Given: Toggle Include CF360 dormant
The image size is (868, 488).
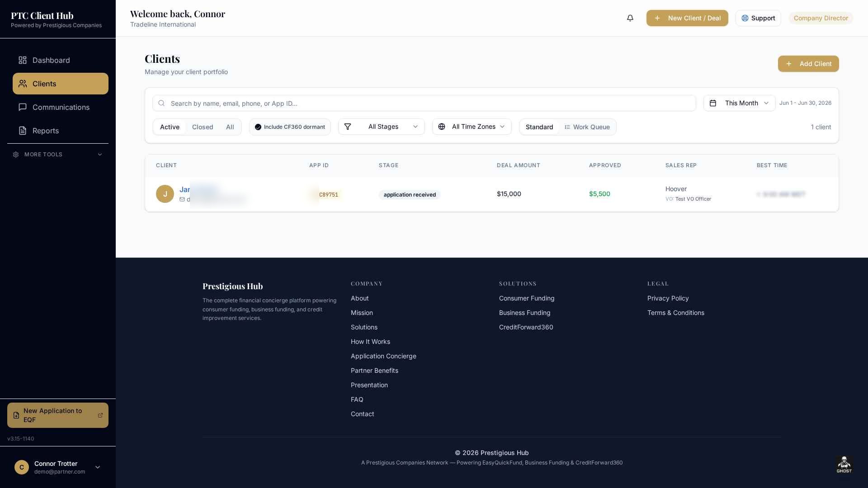Looking at the screenshot, I should 290,127.
